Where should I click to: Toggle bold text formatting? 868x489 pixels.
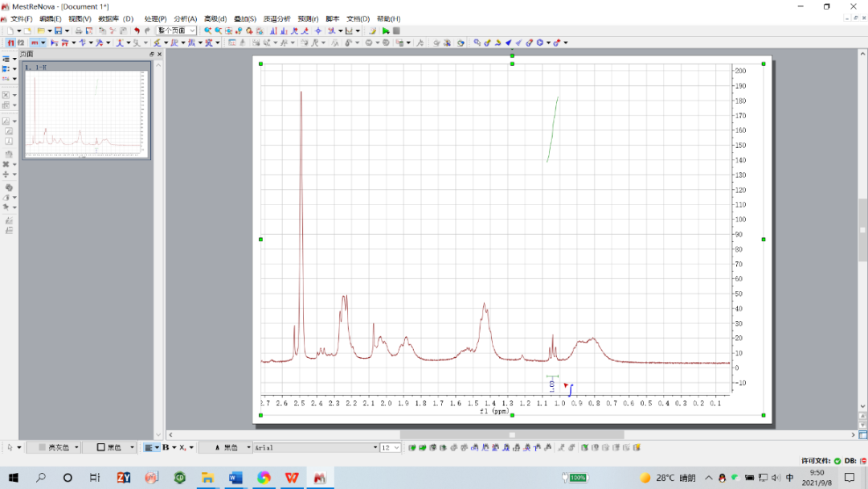point(166,447)
